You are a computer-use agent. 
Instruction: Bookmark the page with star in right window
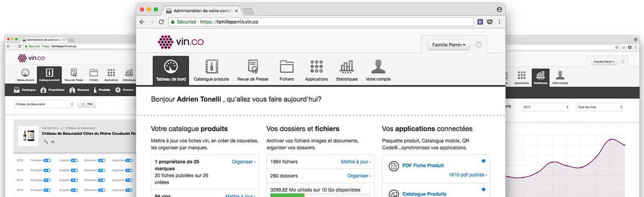click(x=617, y=47)
